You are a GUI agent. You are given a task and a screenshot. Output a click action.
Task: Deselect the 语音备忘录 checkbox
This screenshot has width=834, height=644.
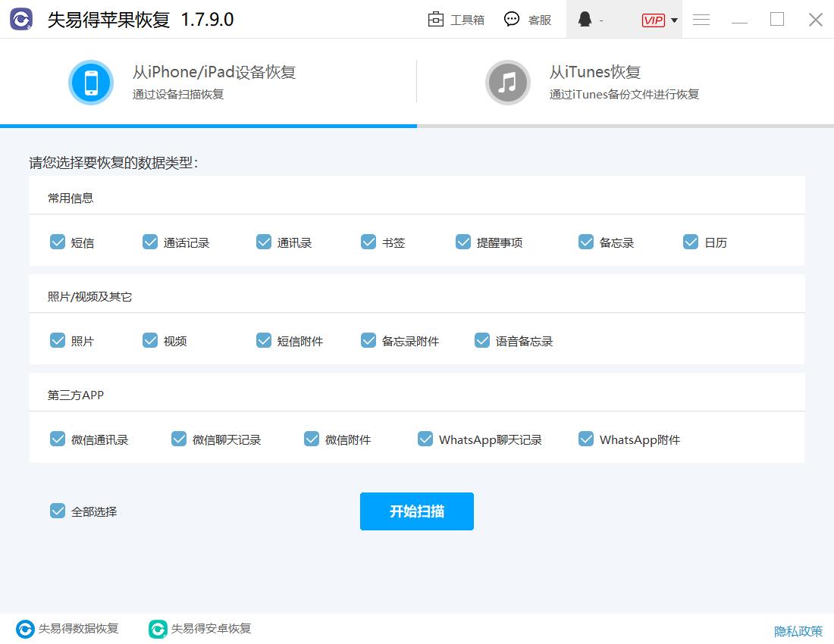(x=482, y=340)
